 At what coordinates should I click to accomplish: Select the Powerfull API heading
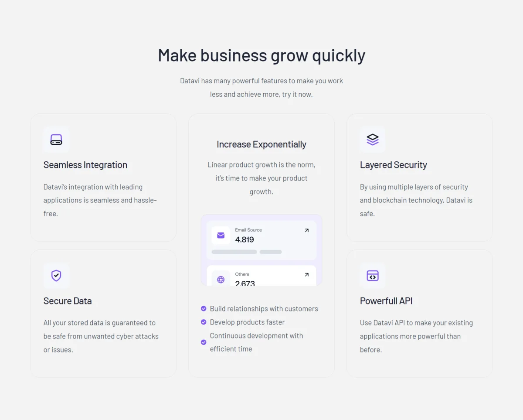point(386,301)
